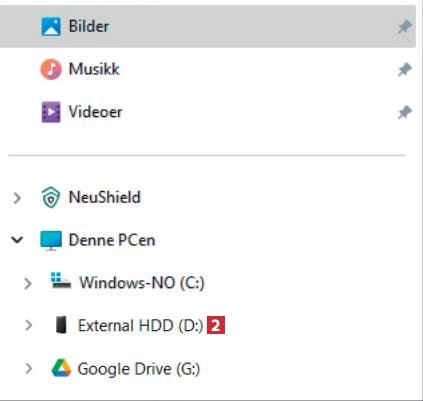Click the External HDD drive icon
This screenshot has height=401, width=423.
pos(61,325)
